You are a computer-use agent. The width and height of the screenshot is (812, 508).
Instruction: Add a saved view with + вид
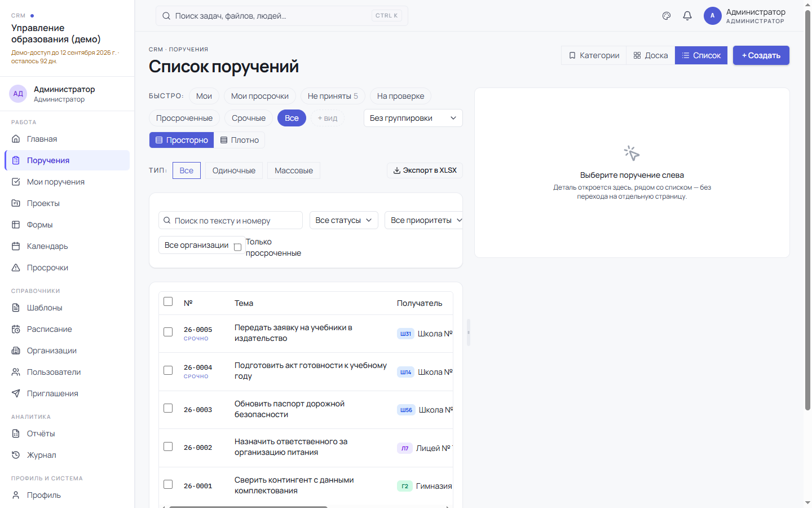[328, 118]
